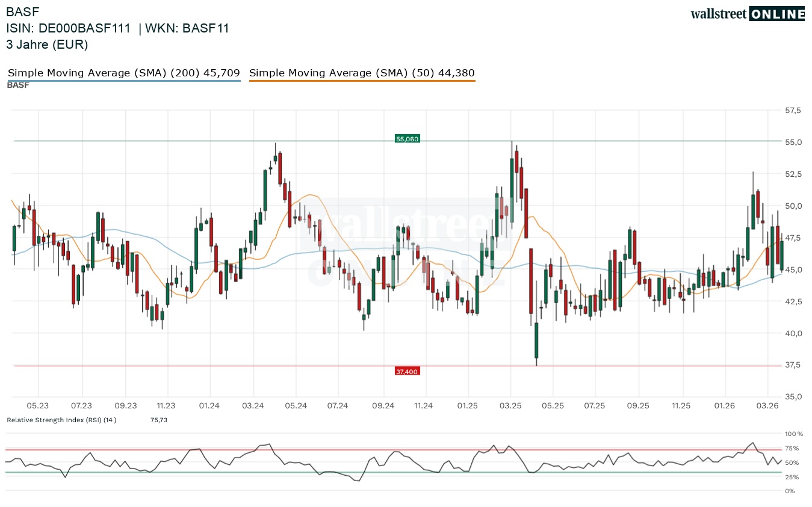Click the 100 % RSI axis label

793,434
